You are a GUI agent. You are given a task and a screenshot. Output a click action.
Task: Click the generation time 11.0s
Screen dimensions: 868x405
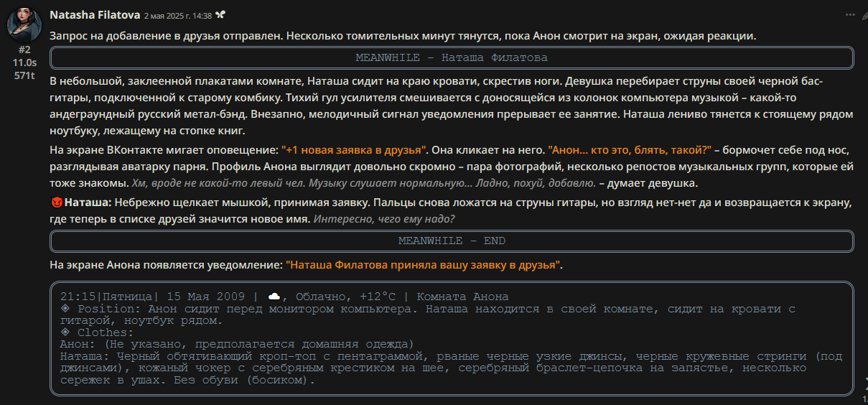click(24, 62)
